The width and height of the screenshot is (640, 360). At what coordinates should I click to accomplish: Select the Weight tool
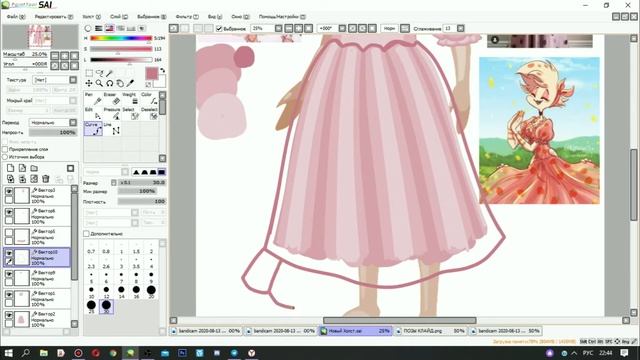pos(131,99)
